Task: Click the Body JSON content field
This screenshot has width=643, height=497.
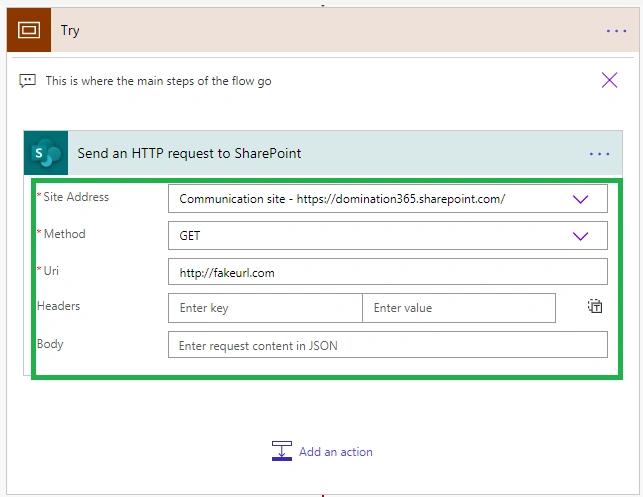Action: [388, 345]
